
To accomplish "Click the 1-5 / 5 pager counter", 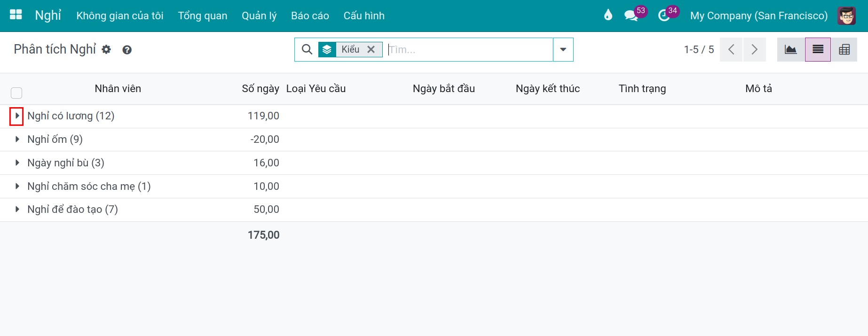I will [699, 49].
